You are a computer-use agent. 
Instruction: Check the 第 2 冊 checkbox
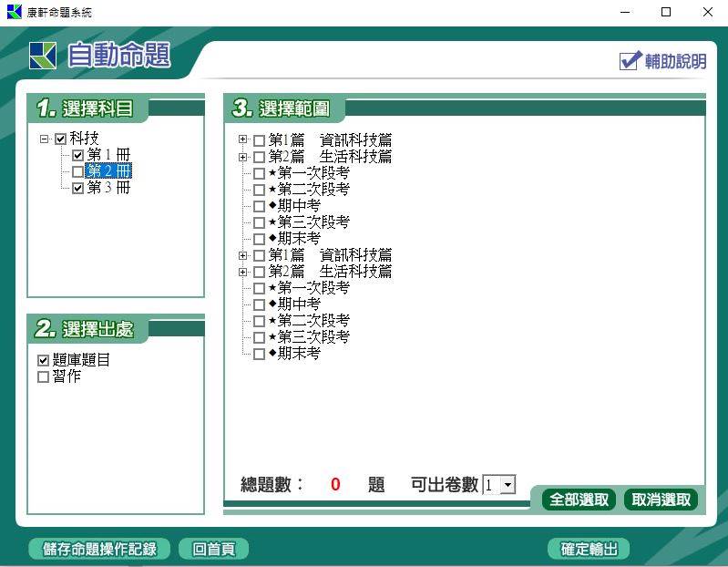(78, 171)
